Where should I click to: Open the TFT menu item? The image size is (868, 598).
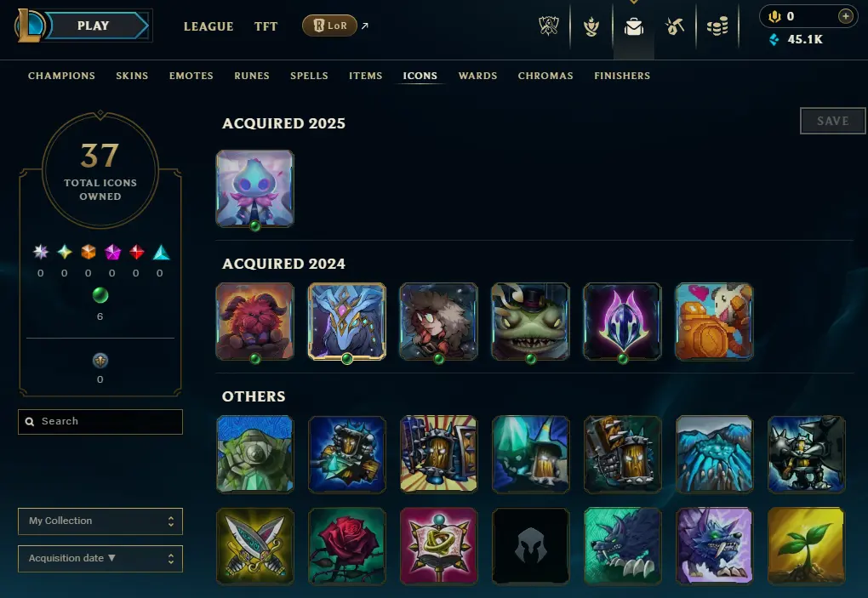pyautogui.click(x=266, y=26)
